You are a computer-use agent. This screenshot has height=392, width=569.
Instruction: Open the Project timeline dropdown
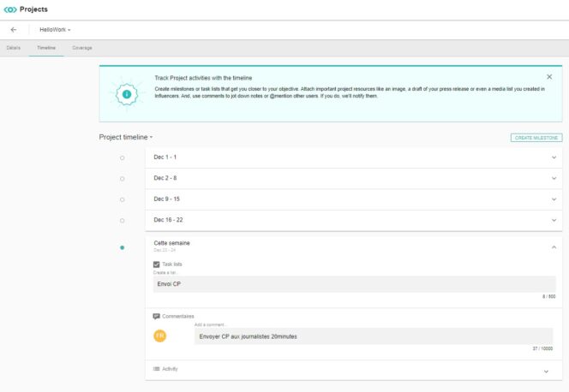pos(126,137)
